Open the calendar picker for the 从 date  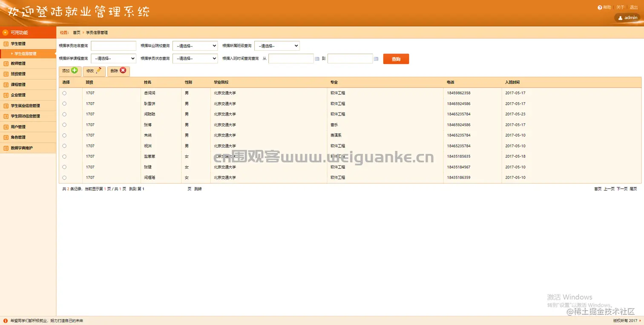(317, 59)
